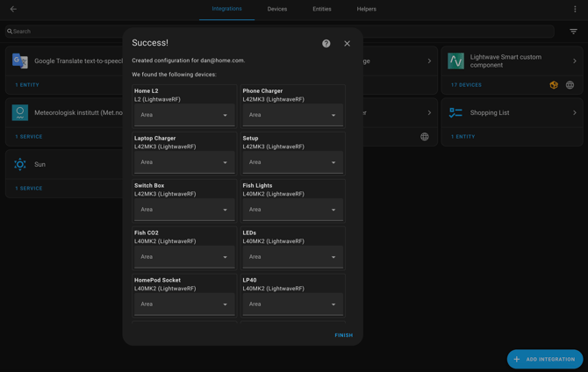Image resolution: width=588 pixels, height=372 pixels.
Task: Click the Sun integration icon
Action: coord(20,164)
